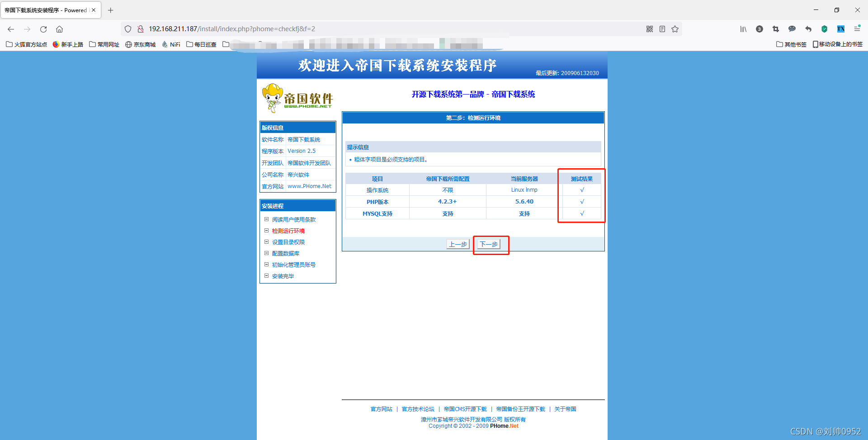Open the 新手上路 bookmark
Image resolution: width=868 pixels, height=440 pixels.
[x=68, y=44]
